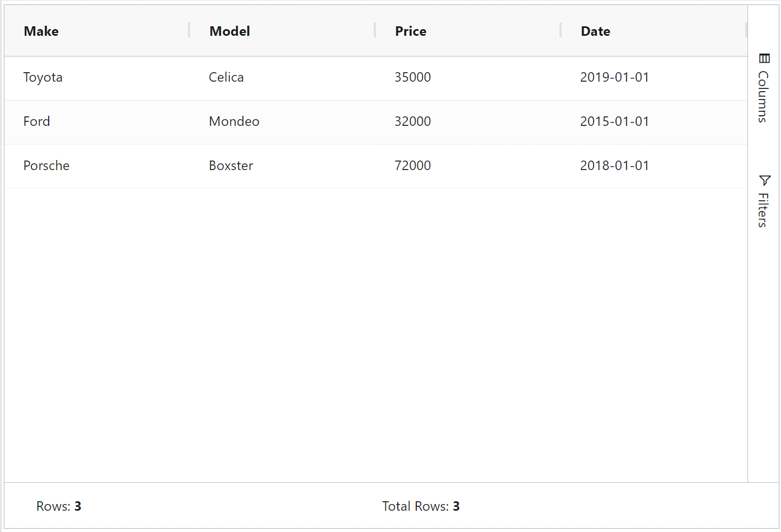Select the Porsche row cell

pyautogui.click(x=46, y=166)
